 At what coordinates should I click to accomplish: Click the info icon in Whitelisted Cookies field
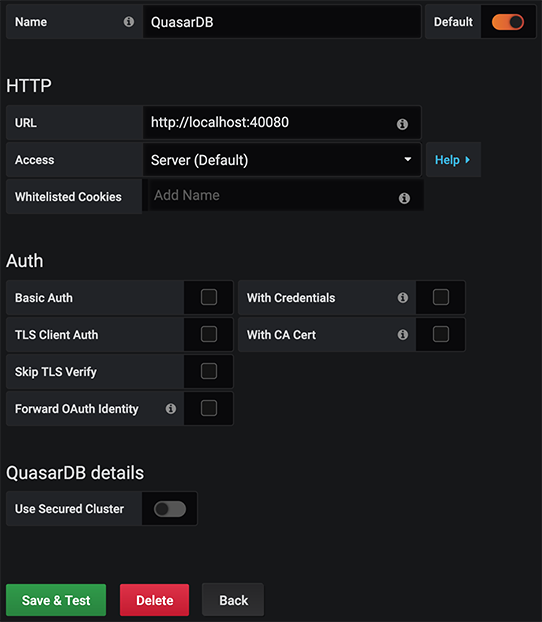pos(404,198)
